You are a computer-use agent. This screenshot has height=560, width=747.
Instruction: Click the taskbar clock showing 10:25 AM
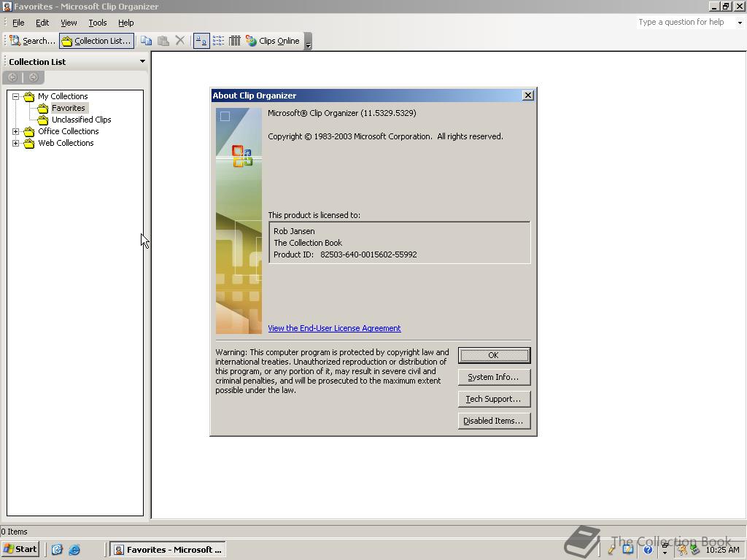722,550
